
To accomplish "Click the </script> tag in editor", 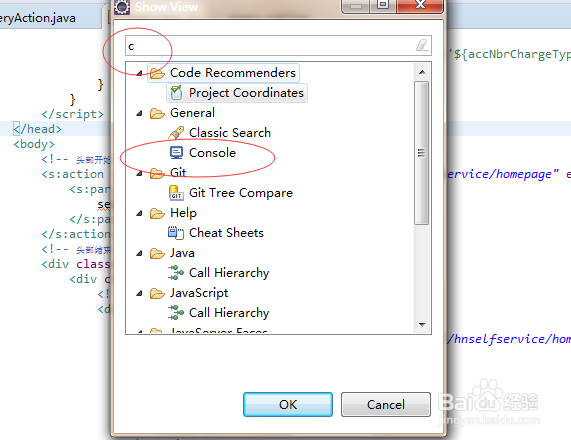I will coord(72,114).
